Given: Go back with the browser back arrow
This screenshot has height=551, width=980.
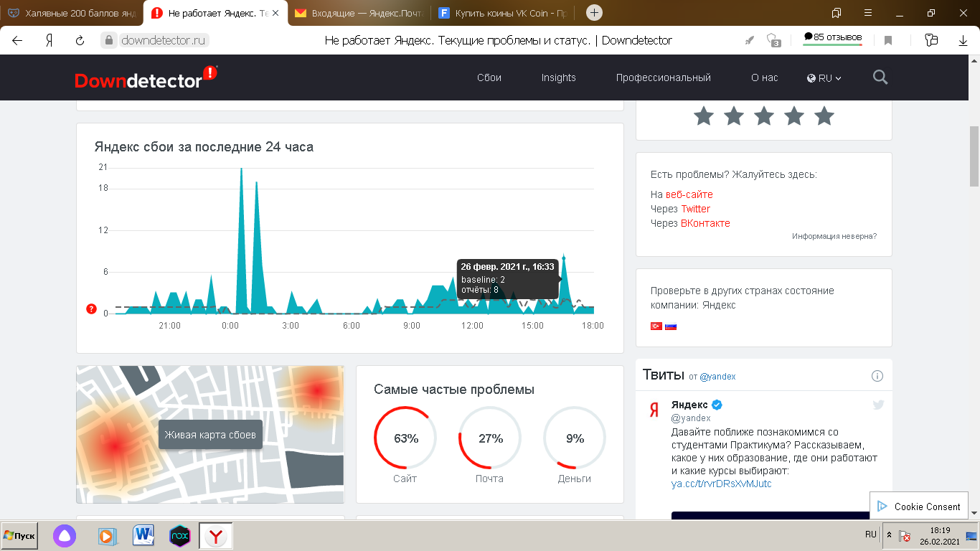Looking at the screenshot, I should [17, 40].
